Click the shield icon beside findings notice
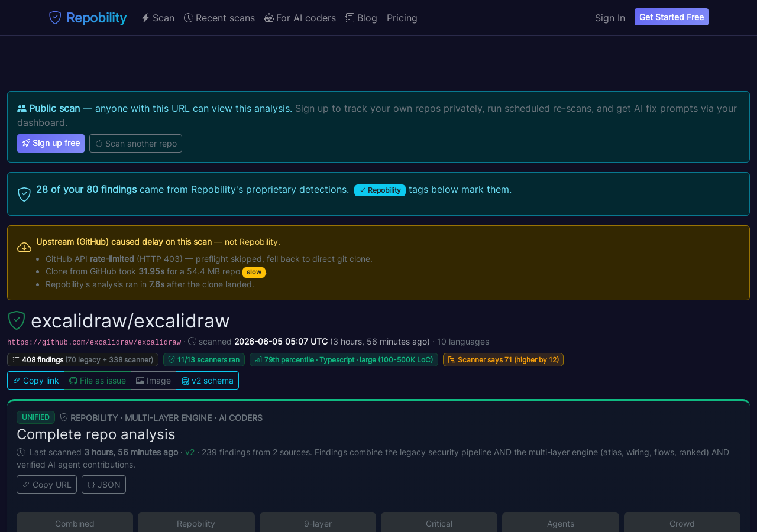 coord(24,194)
